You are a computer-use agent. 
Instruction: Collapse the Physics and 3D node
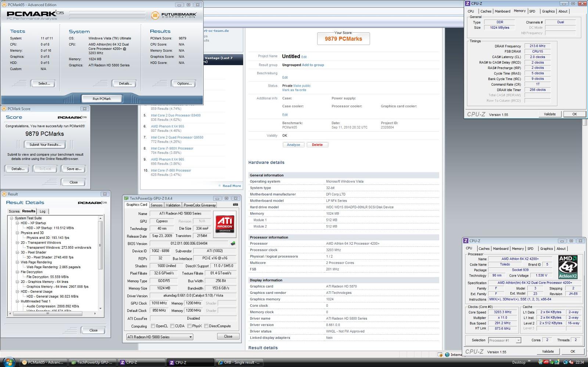point(17,233)
